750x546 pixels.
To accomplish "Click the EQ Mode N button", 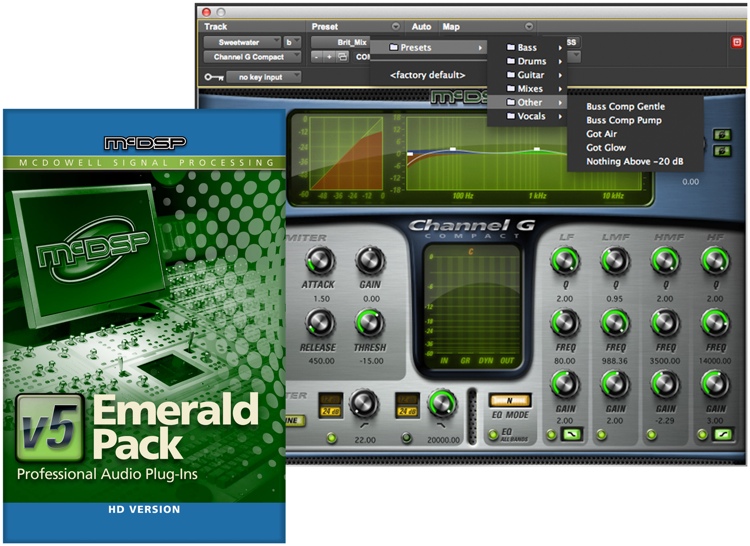I will tap(508, 401).
